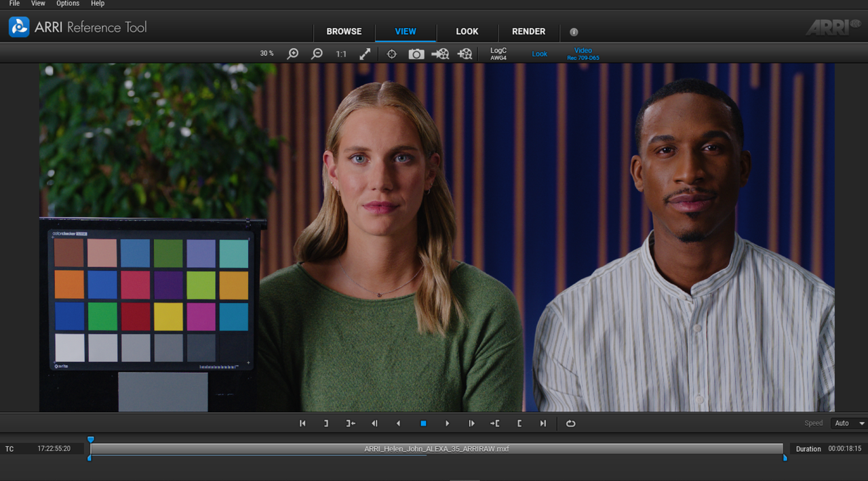Go to in point marker
Screen dimensions: 868x481
495,423
